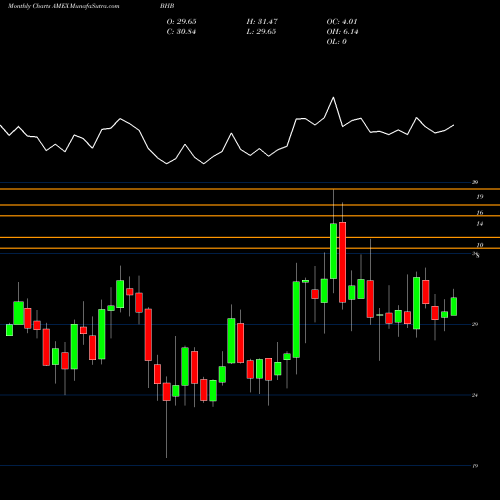Click the axis label 10 above the lowest orange line

tap(480, 245)
